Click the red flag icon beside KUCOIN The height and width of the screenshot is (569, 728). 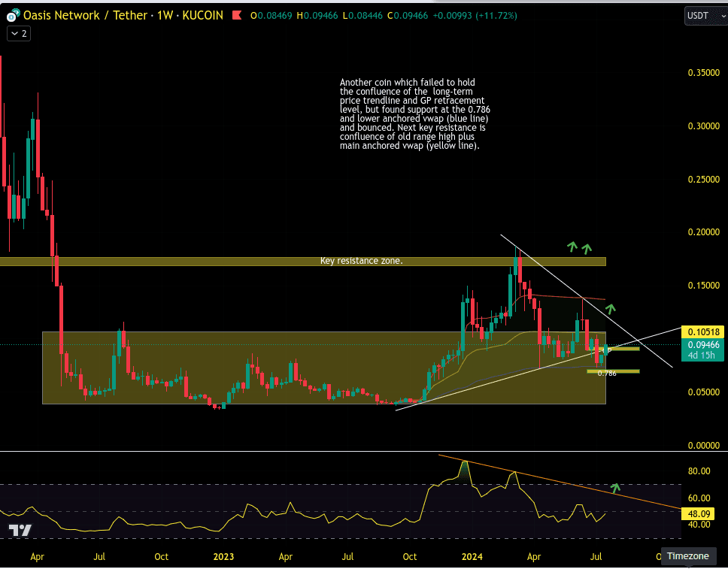(x=237, y=15)
